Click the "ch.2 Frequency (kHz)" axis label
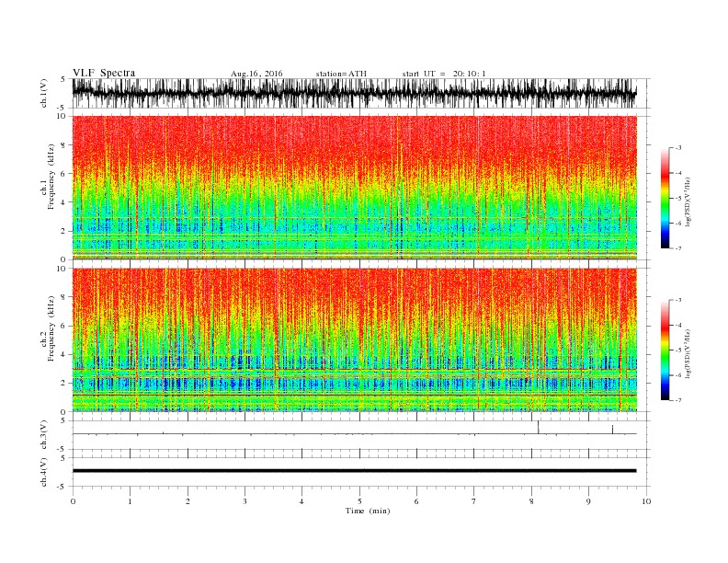The width and height of the screenshot is (728, 563). [x=48, y=328]
